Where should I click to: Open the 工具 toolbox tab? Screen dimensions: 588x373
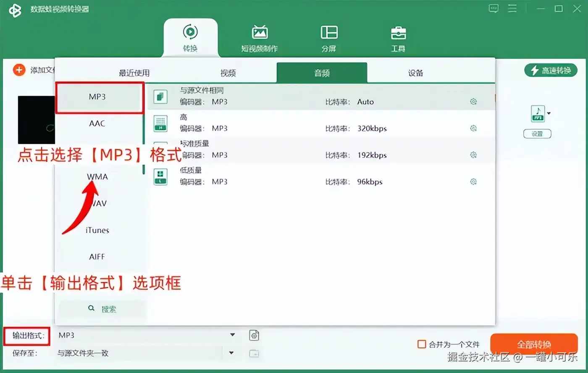(x=398, y=38)
